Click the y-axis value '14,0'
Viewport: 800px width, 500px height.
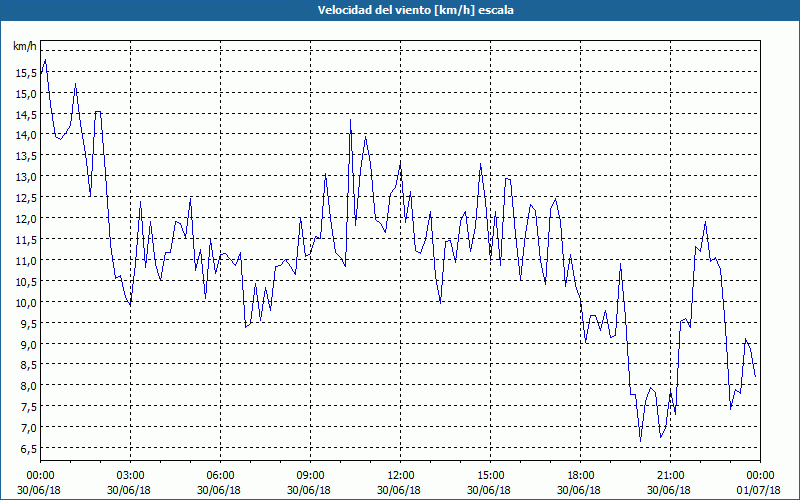pos(26,136)
